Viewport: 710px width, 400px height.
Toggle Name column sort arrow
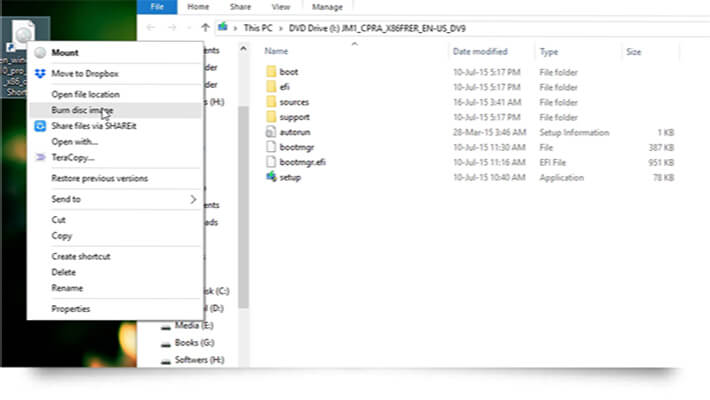[x=355, y=44]
